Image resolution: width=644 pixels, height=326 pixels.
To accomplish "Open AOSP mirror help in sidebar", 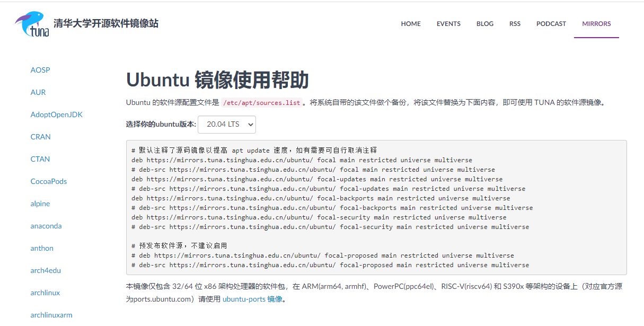I will [x=40, y=70].
